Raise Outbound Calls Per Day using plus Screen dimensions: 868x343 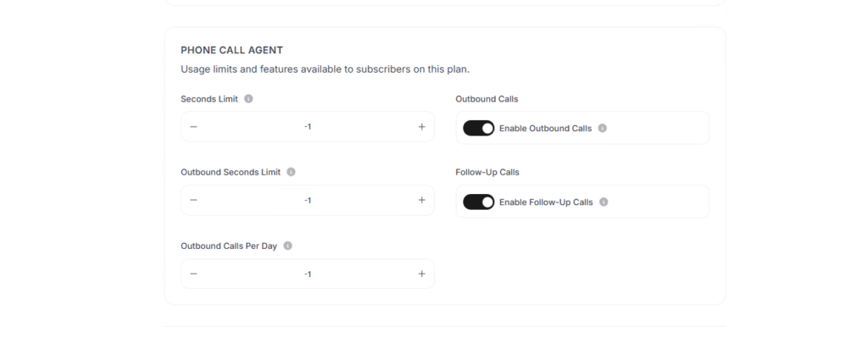[x=422, y=274]
